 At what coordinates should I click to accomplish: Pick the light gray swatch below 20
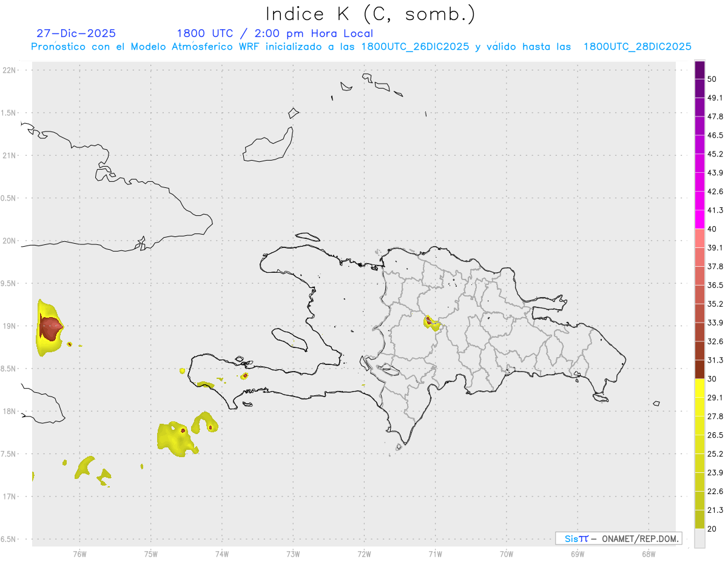pyautogui.click(x=699, y=538)
